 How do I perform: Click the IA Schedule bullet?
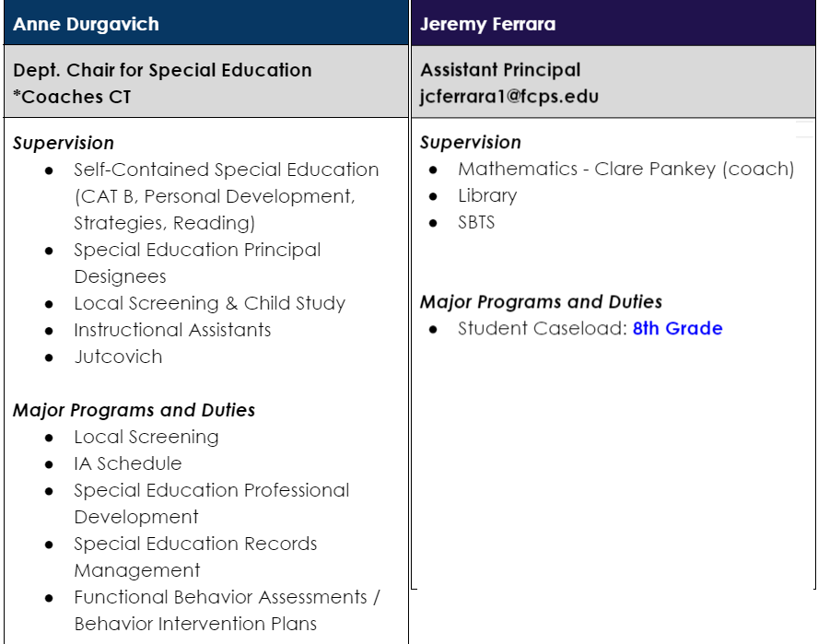(x=128, y=463)
